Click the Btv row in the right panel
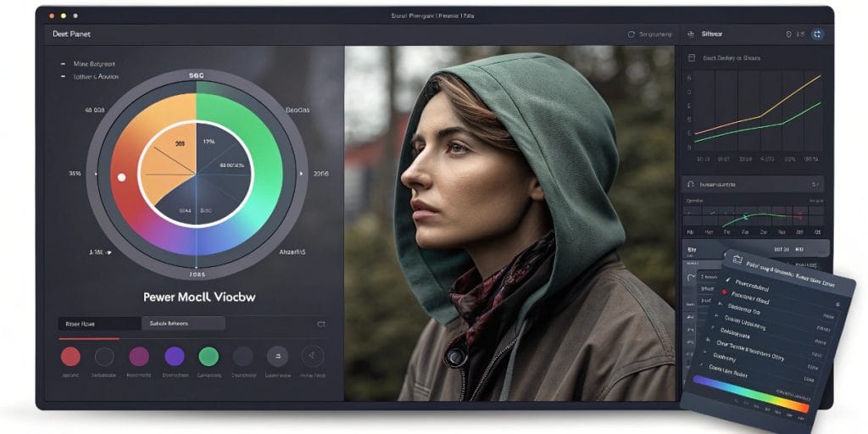The width and height of the screenshot is (868, 434). click(x=755, y=250)
